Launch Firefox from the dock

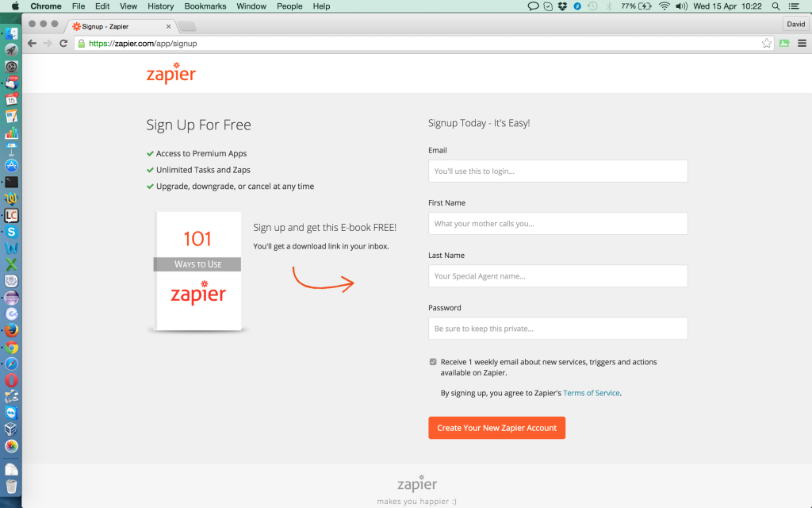pyautogui.click(x=11, y=330)
